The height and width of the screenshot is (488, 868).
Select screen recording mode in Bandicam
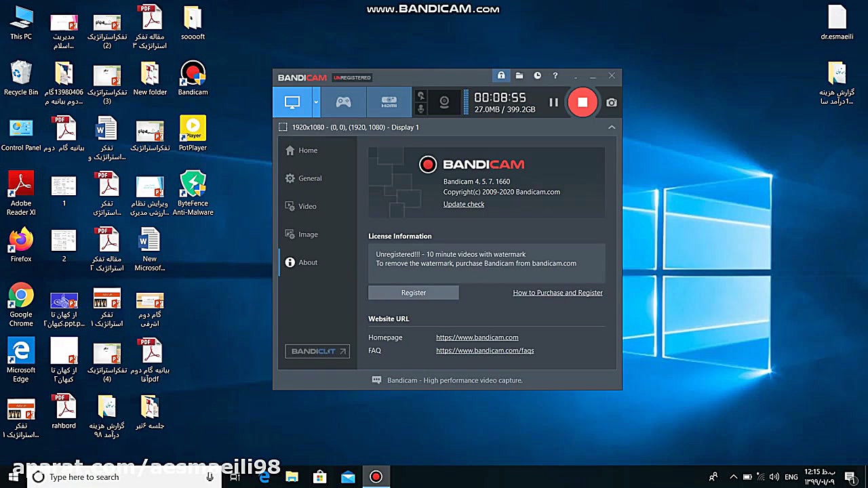pos(292,102)
